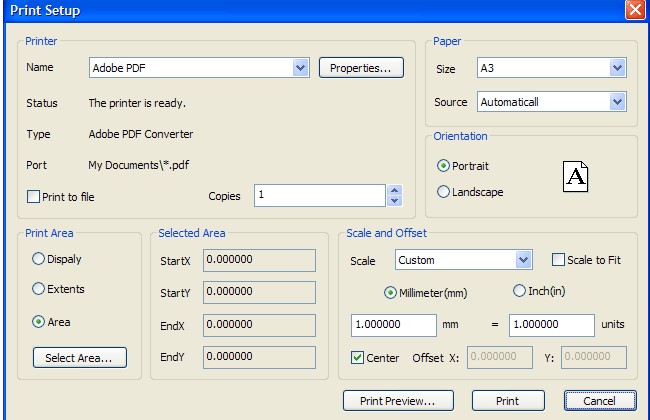Expand the paper Size dropdown
The height and width of the screenshot is (420, 650).
[617, 68]
